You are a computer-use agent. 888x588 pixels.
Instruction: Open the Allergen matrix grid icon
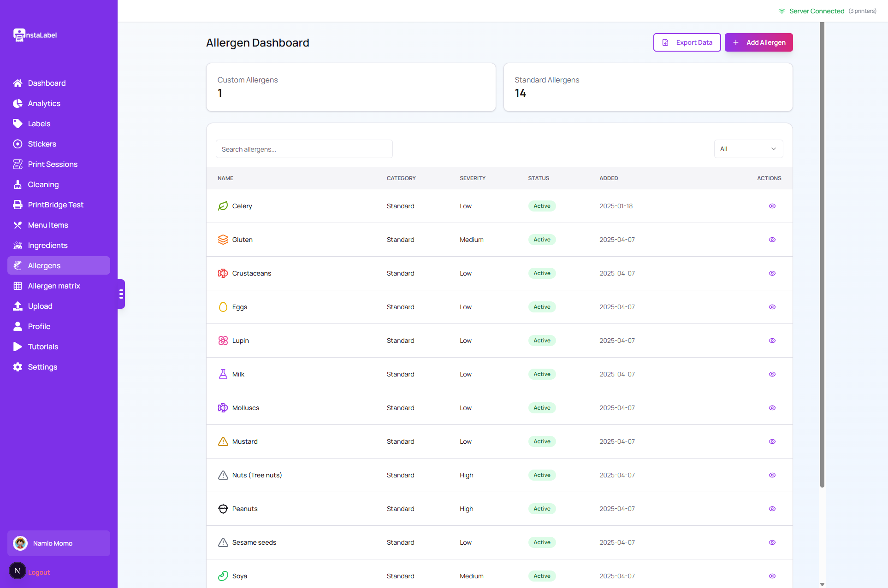pos(18,286)
